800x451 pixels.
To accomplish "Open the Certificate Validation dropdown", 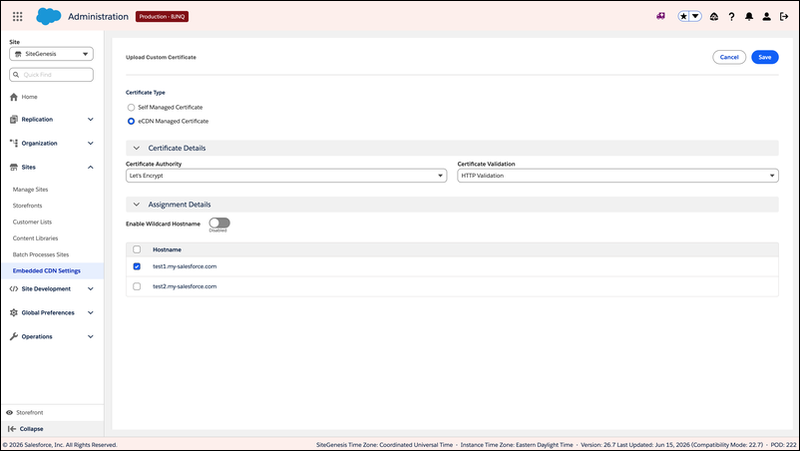I will (618, 176).
